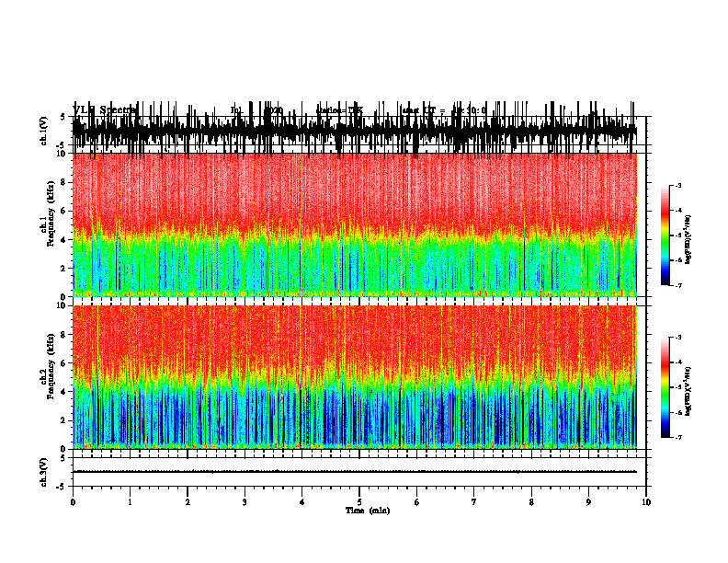Click the '8' kHz tick of ch.1 spectrogram

click(x=63, y=182)
